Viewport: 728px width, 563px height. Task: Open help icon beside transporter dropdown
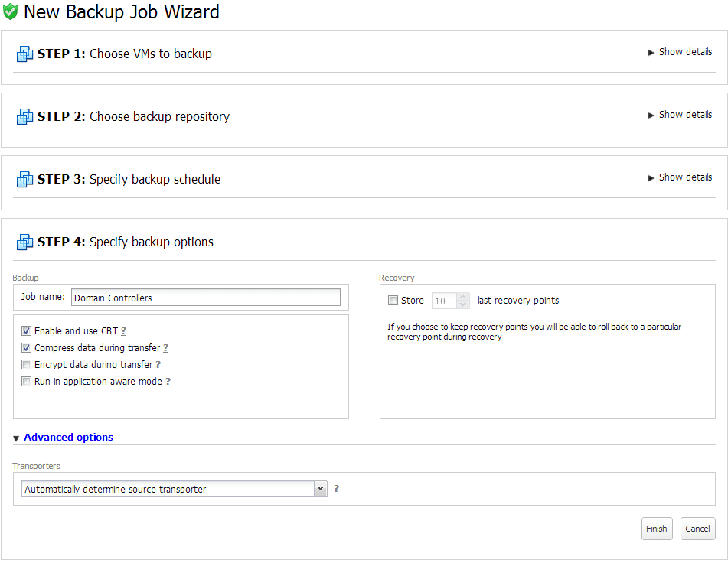[x=337, y=489]
